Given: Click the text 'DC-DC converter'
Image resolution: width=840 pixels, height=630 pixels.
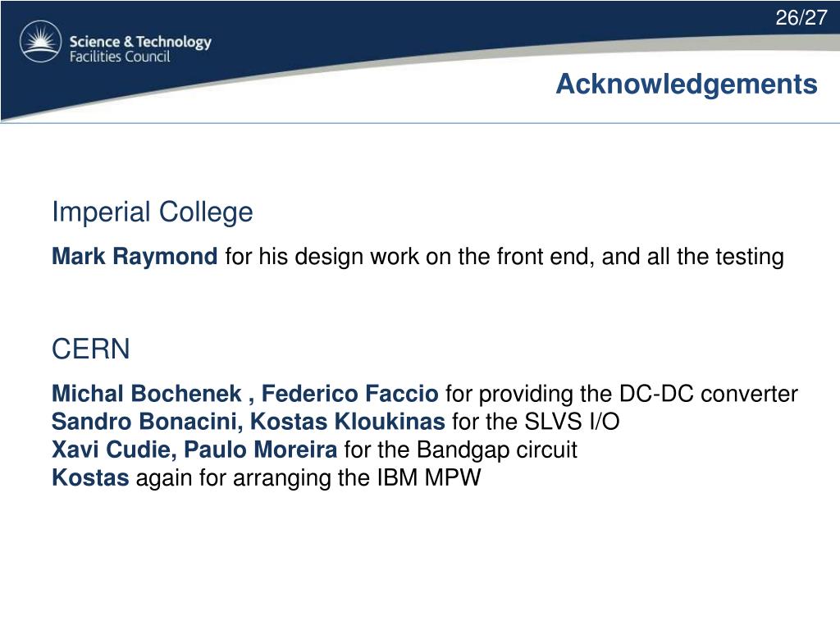Looking at the screenshot, I should tap(709, 394).
